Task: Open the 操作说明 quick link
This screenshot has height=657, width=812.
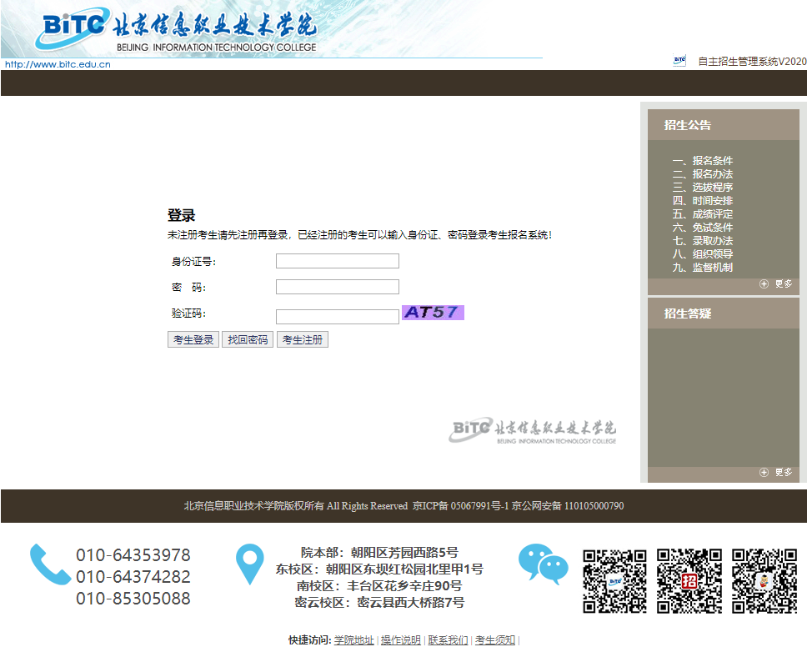Action: click(x=401, y=640)
